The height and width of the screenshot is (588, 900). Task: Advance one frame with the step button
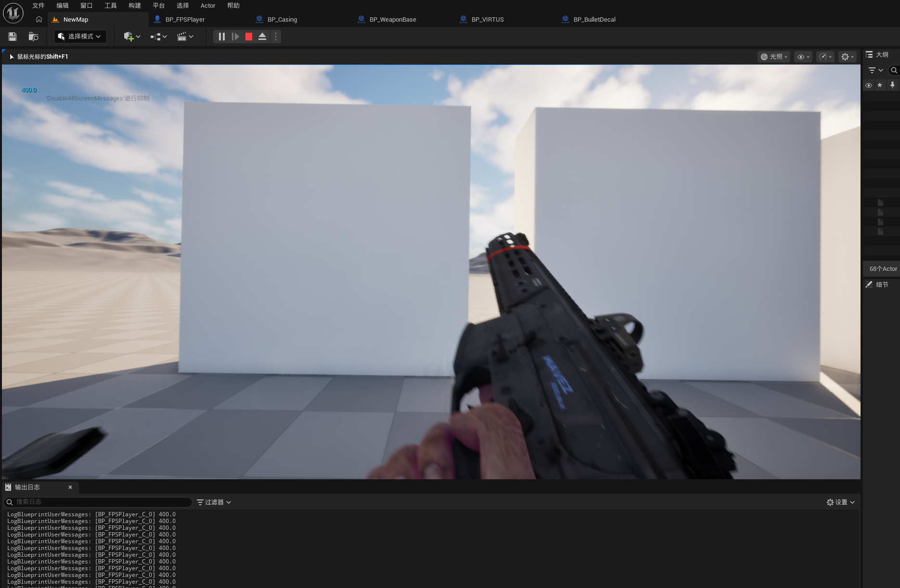point(235,37)
